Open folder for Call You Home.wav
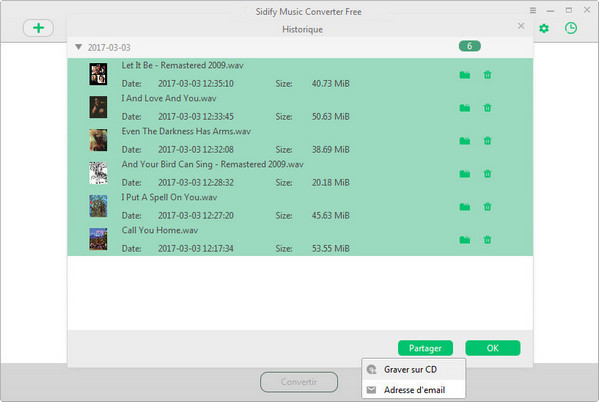 [465, 240]
